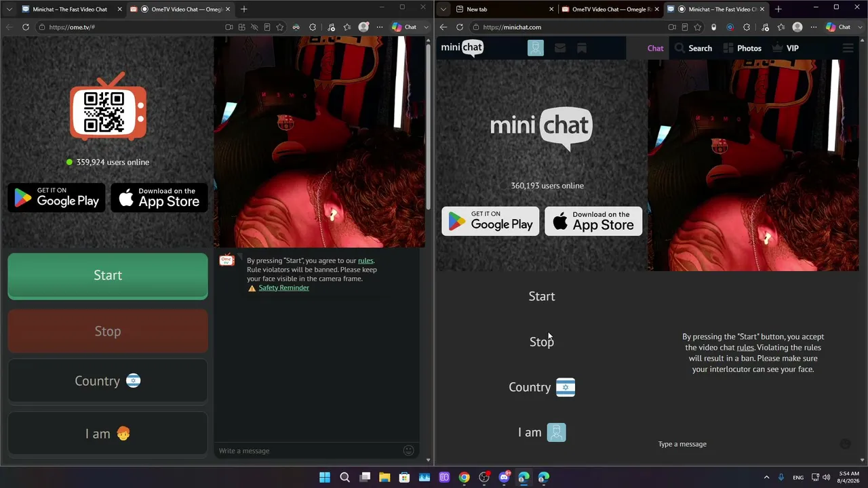Show hidden system tray icons
Screen dimensions: 868x488
767,477
